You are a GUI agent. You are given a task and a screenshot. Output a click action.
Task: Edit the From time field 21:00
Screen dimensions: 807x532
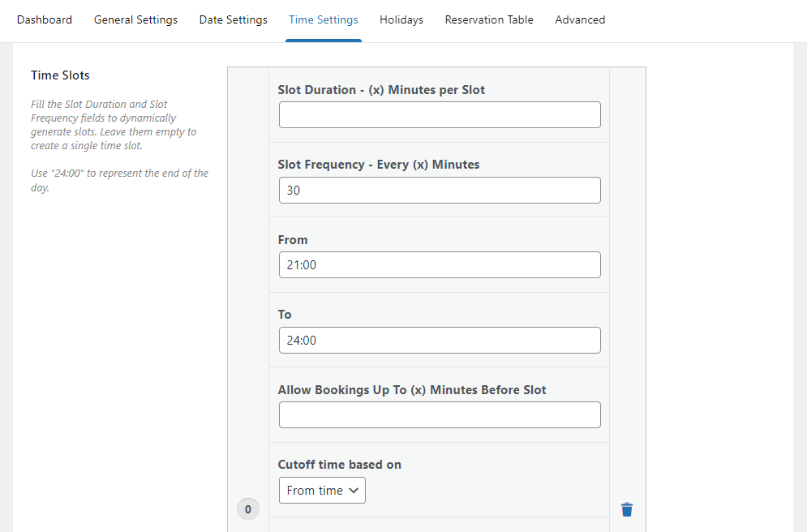[440, 265]
